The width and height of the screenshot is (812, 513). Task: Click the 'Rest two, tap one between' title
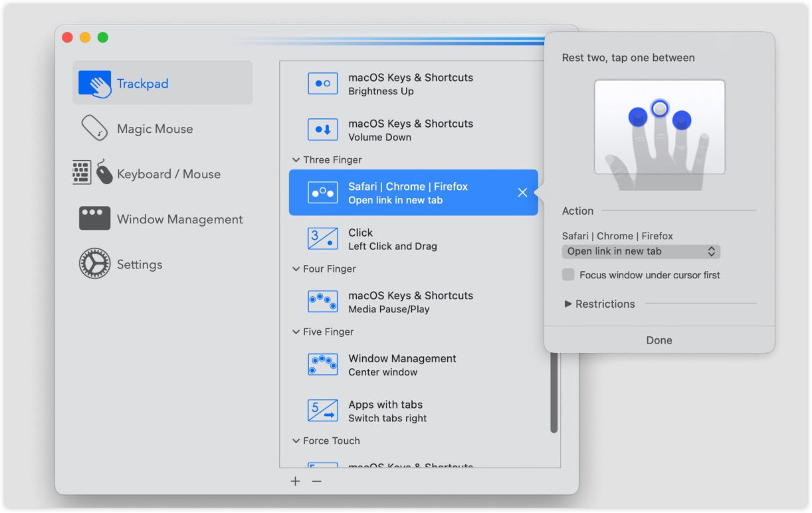click(628, 58)
